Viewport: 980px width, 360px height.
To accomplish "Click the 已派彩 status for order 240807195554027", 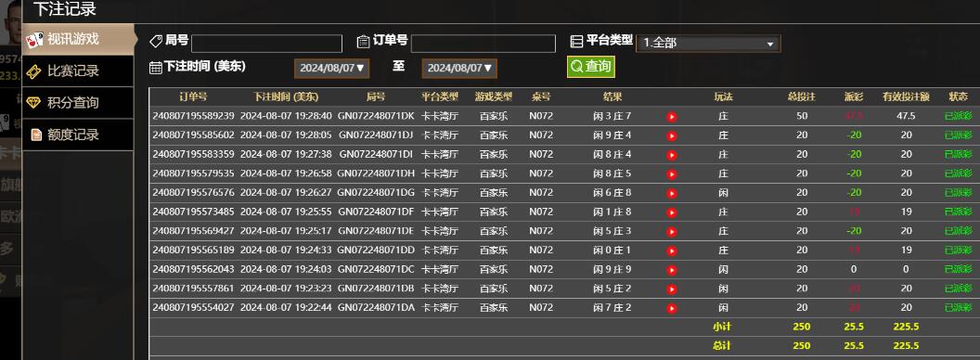I will coord(958,307).
